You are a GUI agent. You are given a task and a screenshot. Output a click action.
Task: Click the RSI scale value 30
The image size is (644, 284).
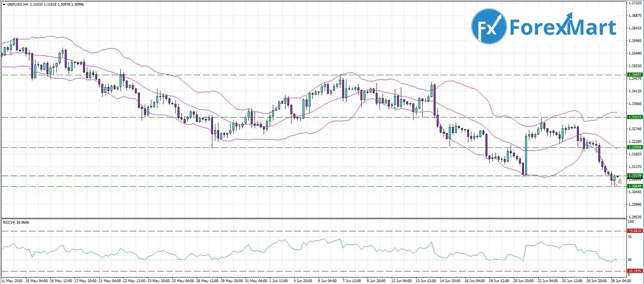click(x=630, y=260)
